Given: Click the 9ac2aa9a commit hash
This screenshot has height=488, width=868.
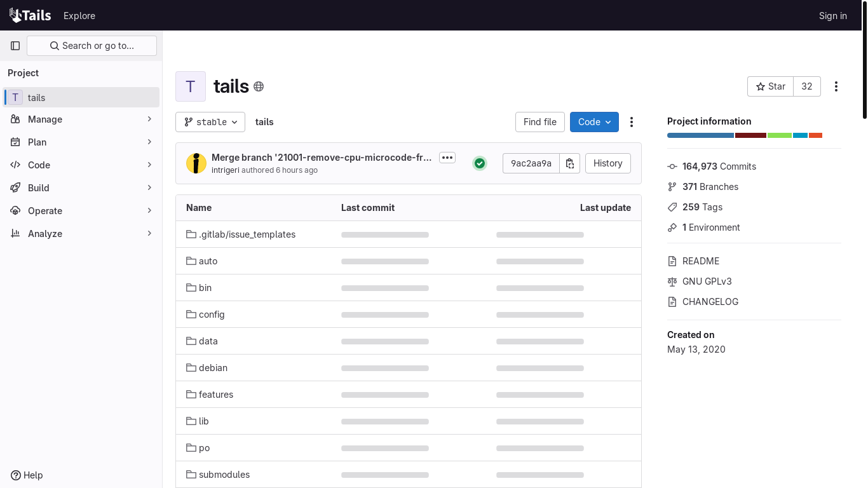Looking at the screenshot, I should coord(531,163).
